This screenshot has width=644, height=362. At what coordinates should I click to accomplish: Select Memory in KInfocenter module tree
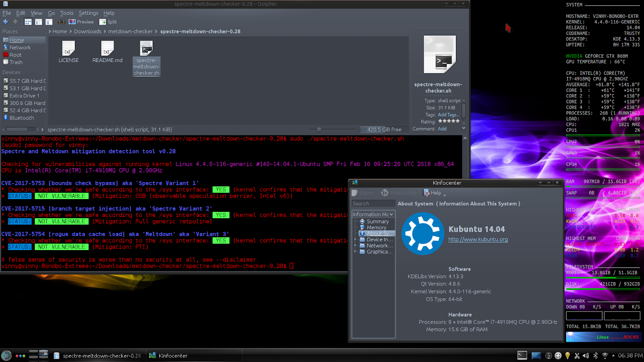[x=376, y=227]
